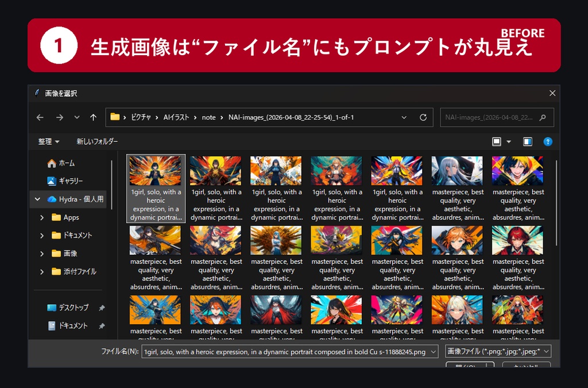Screen dimensions: 588x388
Task: Go back using the back arrow
Action: [x=40, y=117]
